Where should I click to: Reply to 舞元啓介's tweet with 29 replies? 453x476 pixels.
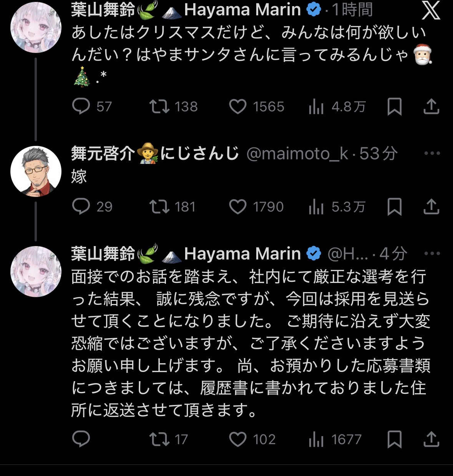tap(81, 207)
